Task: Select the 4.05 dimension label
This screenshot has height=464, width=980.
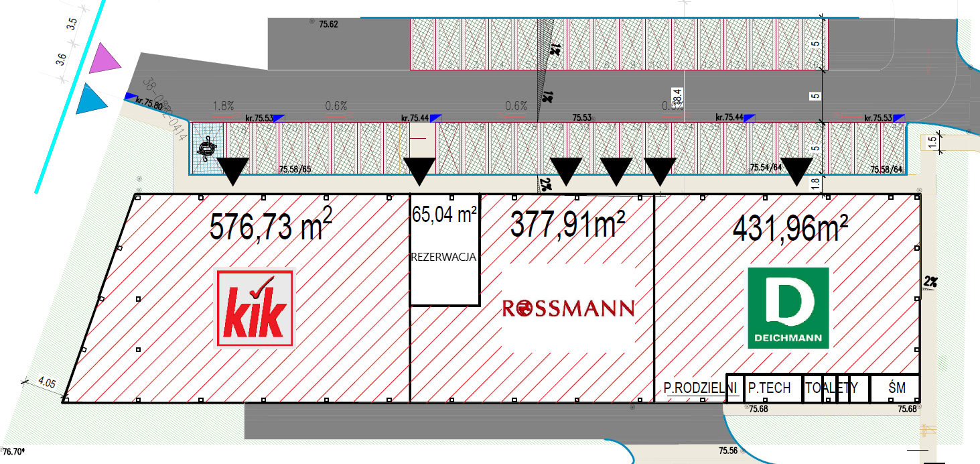Action: 47,382
